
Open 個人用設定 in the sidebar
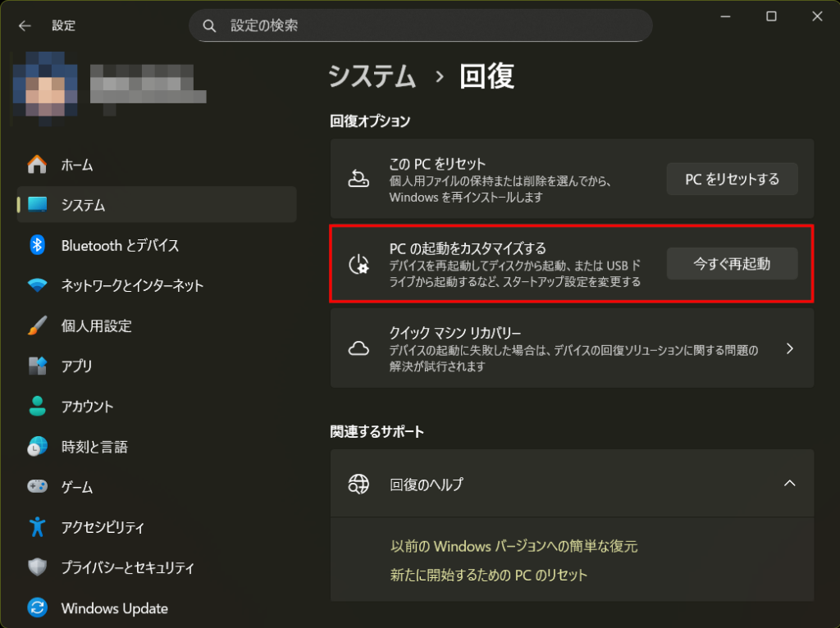157,325
